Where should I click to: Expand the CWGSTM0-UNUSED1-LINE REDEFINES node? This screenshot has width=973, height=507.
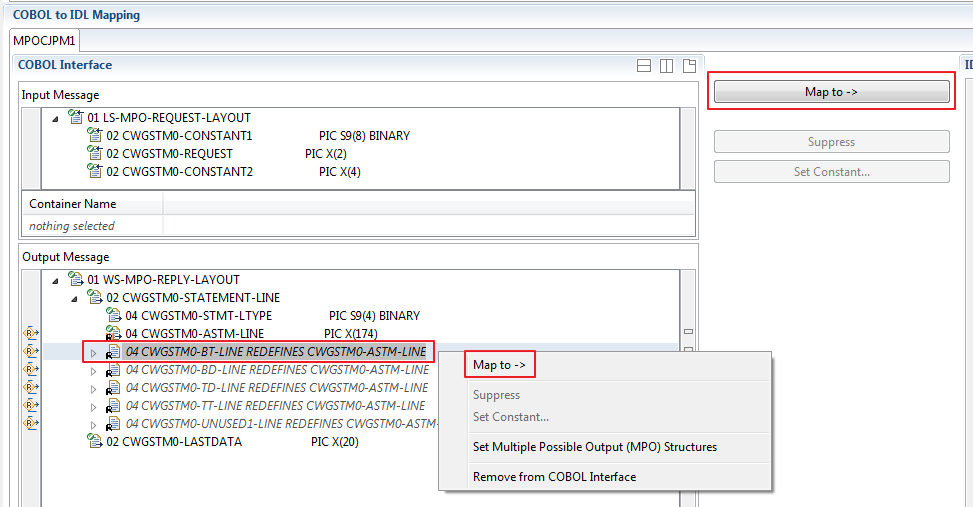pos(94,425)
